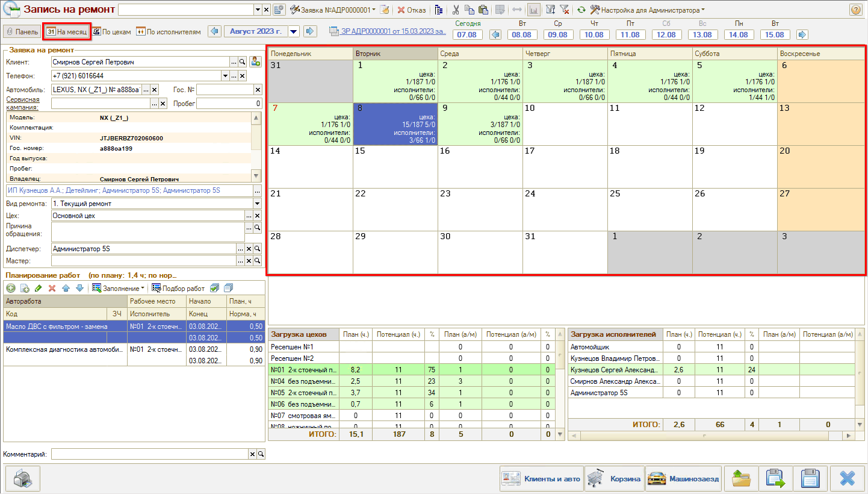
Task: Click the clear filter icon with red cross
Action: [x=565, y=10]
